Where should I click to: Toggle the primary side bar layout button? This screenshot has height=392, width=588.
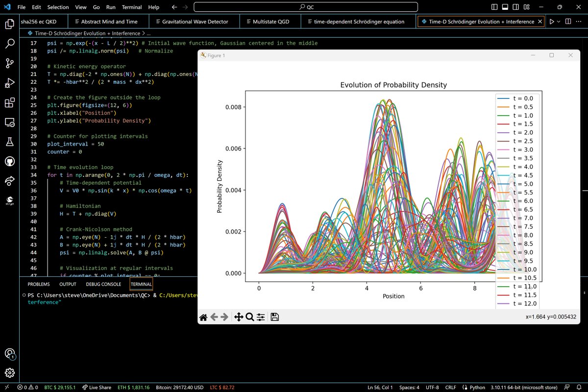(x=495, y=7)
